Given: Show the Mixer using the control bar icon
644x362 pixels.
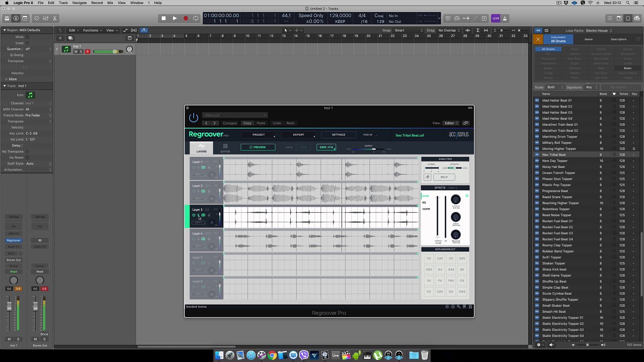Looking at the screenshot, I should click(x=45, y=18).
